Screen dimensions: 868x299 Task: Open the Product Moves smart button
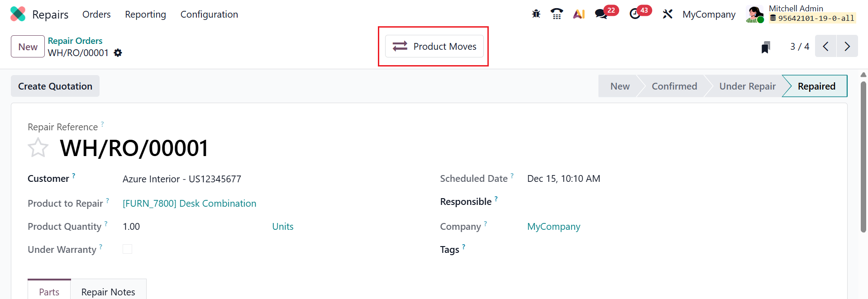(434, 46)
